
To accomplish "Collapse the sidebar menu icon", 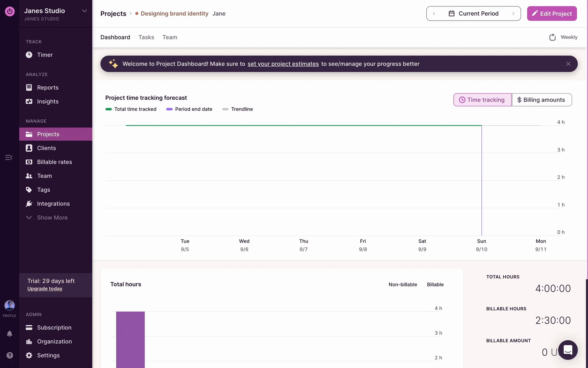I will click(9, 157).
